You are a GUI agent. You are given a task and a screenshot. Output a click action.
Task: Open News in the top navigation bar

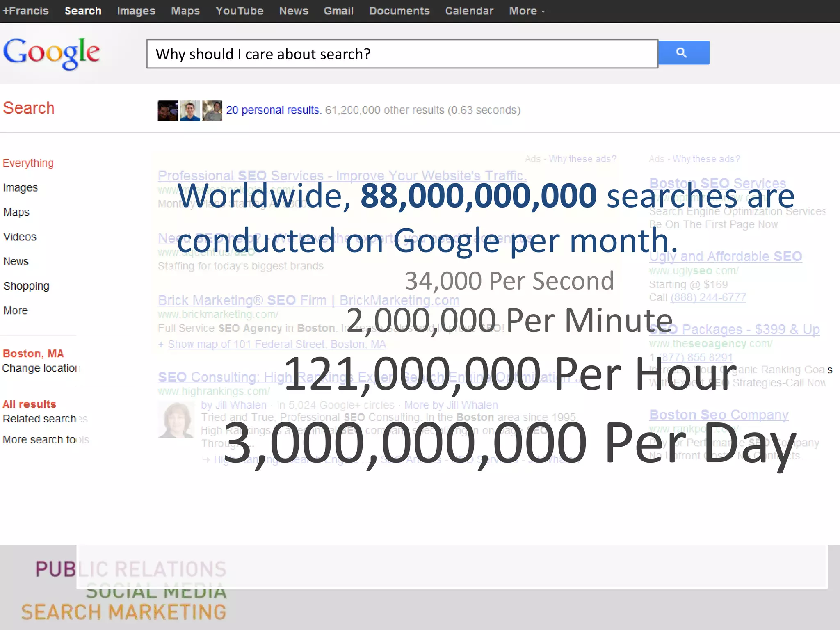click(x=294, y=11)
